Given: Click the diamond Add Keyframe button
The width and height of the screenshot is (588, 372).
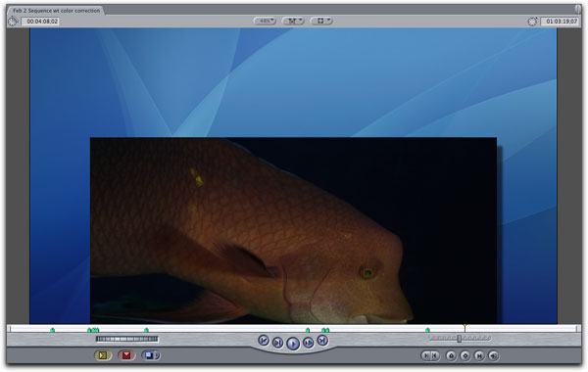Looking at the screenshot, I should [x=465, y=355].
